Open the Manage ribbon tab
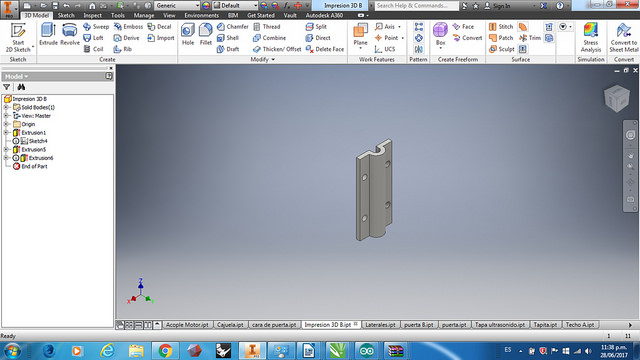This screenshot has width=640, height=360. (144, 16)
